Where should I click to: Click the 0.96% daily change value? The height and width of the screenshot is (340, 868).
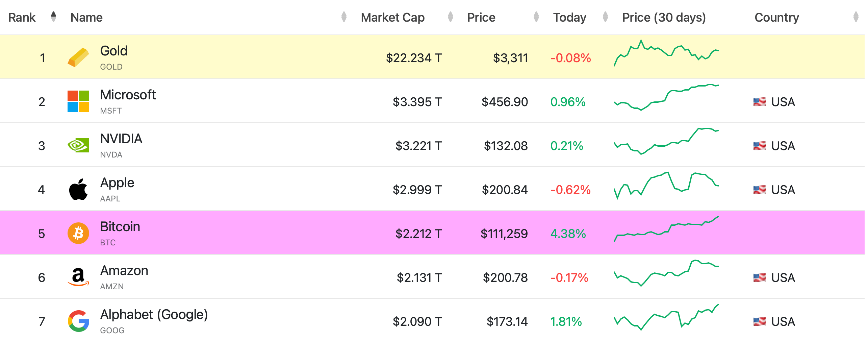pos(568,102)
